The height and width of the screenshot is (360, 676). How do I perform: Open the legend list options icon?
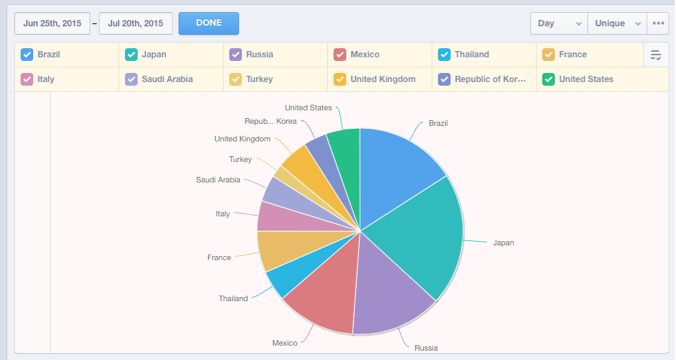point(656,55)
